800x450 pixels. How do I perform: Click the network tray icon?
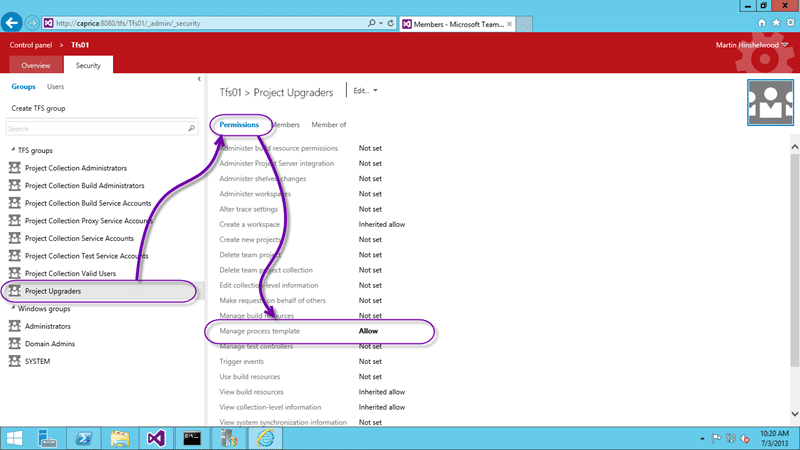731,438
